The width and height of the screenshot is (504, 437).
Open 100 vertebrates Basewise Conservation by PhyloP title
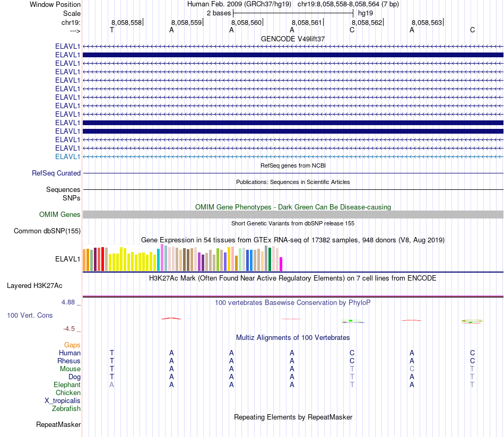[293, 303]
